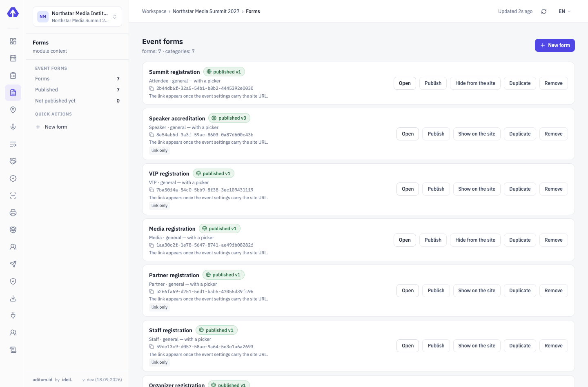This screenshot has height=387, width=588.
Task: Click the aditum logo icon
Action: point(13,13)
